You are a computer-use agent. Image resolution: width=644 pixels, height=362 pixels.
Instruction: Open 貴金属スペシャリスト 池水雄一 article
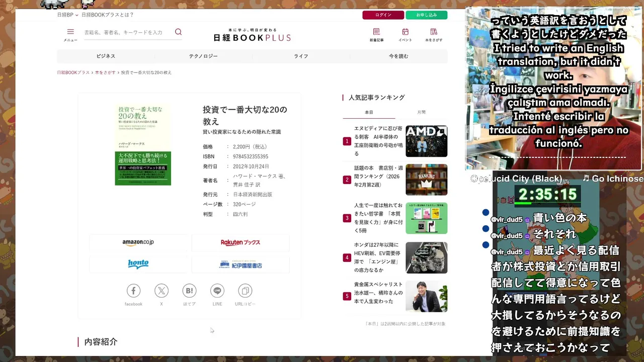click(x=378, y=293)
